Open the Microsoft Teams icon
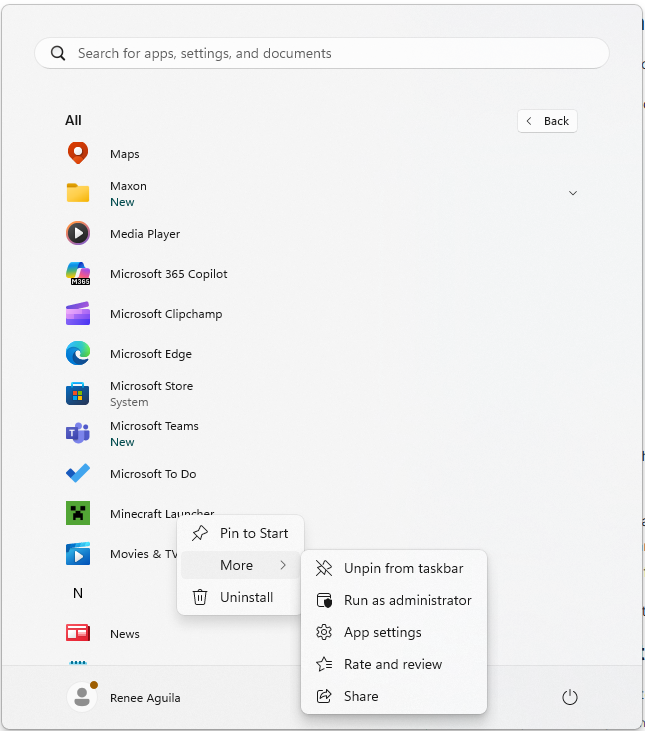This screenshot has width=645, height=731. 78,433
